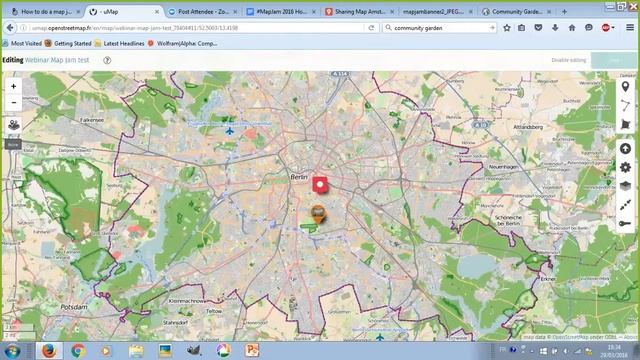Click the search go arrow

coord(492,28)
